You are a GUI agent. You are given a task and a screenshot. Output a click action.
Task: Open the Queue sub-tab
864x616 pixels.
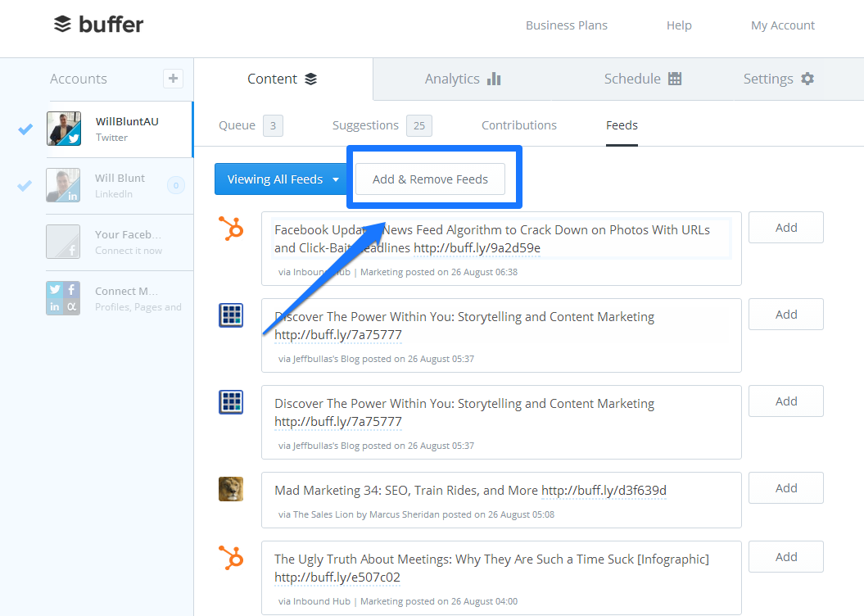point(237,125)
